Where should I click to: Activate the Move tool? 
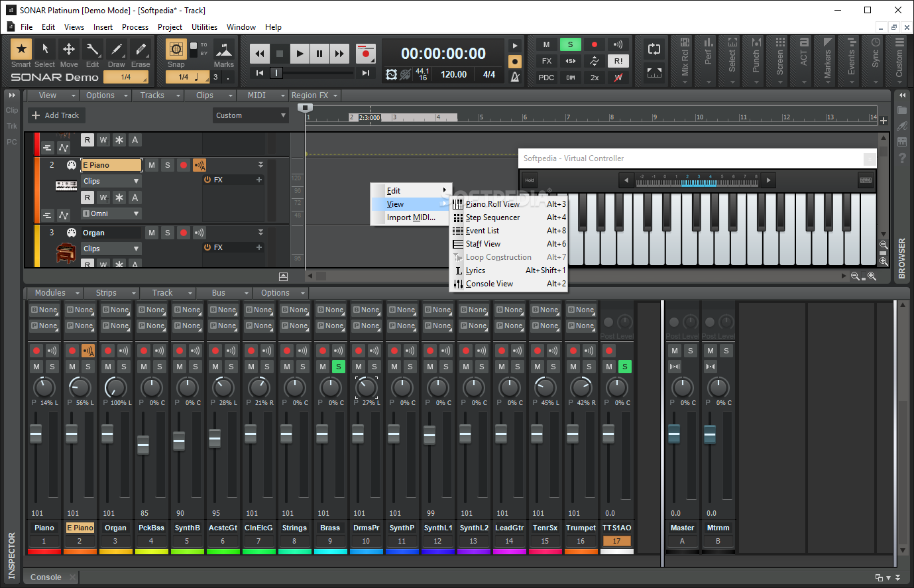tap(69, 49)
